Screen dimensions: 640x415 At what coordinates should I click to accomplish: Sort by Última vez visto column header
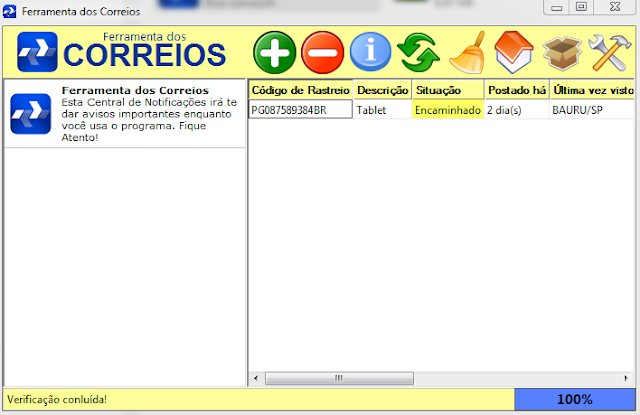[592, 90]
